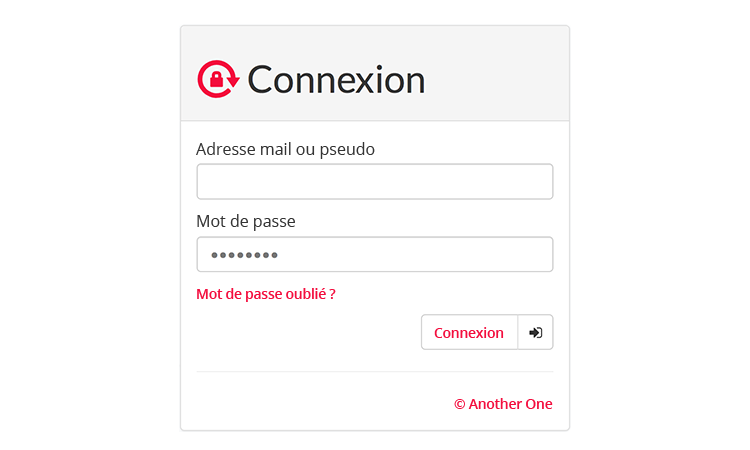The width and height of the screenshot is (750, 450).
Task: Select the question mark in the forgotten password link
Action: 332,294
